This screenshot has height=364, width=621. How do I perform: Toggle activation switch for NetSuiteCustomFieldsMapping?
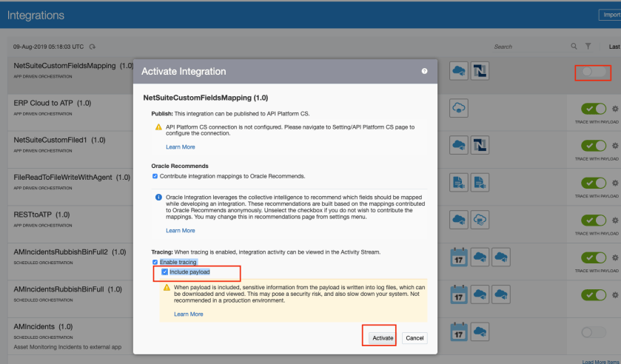click(x=592, y=73)
